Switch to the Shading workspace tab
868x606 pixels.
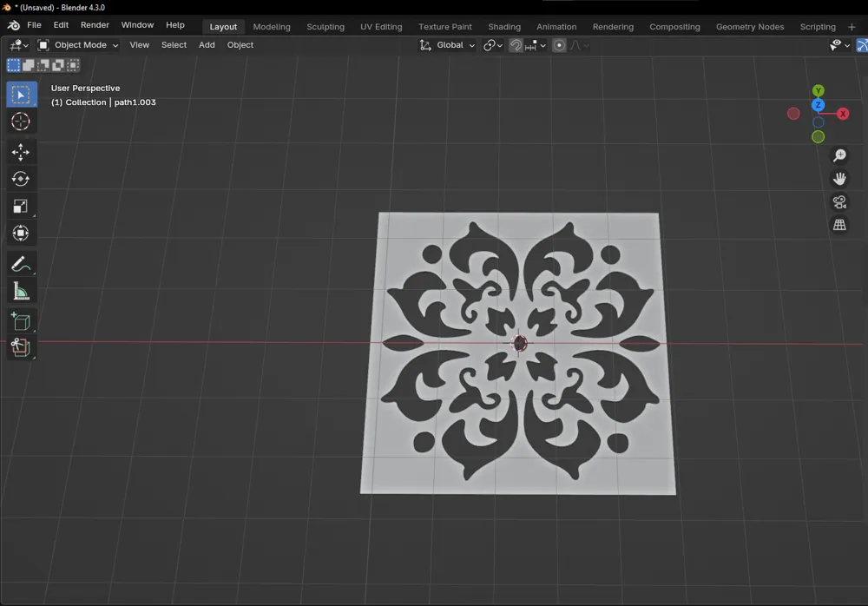504,27
